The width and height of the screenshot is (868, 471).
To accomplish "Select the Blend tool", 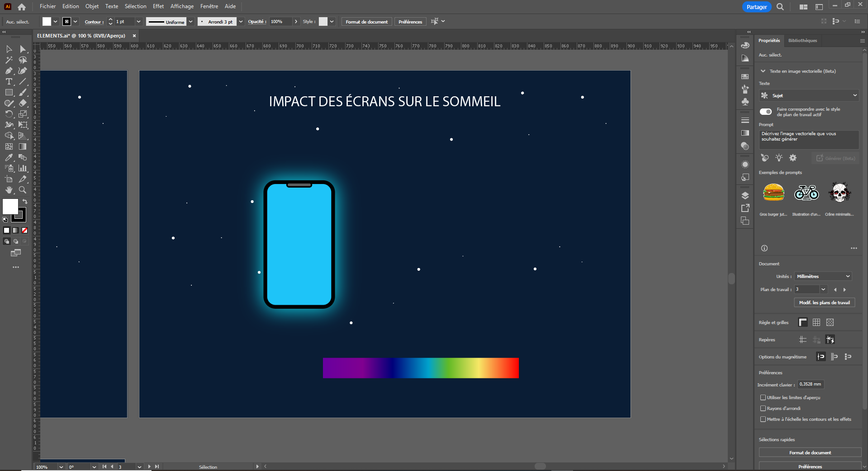I will pyautogui.click(x=23, y=157).
